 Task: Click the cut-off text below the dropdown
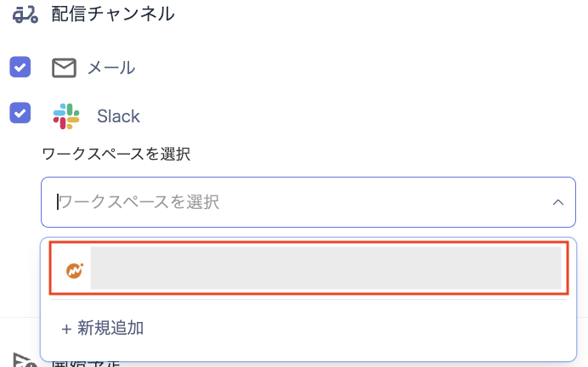(x=85, y=363)
